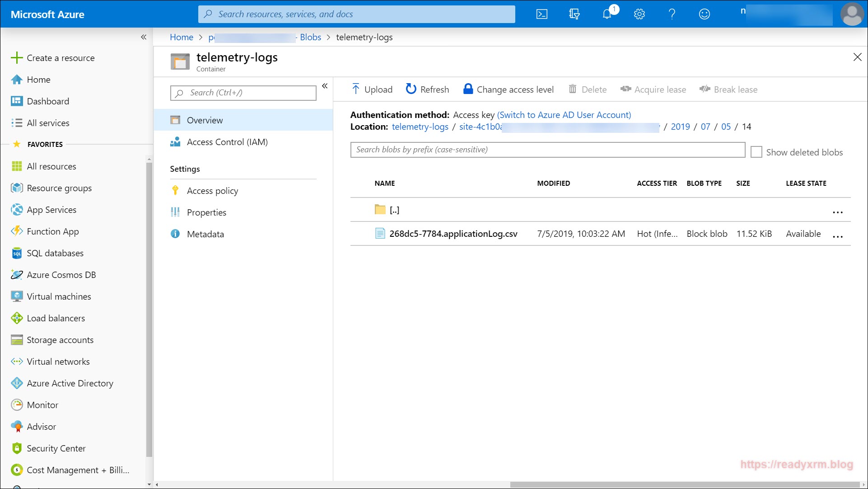868x489 pixels.
Task: Click the feedback smiley icon
Action: tap(704, 14)
